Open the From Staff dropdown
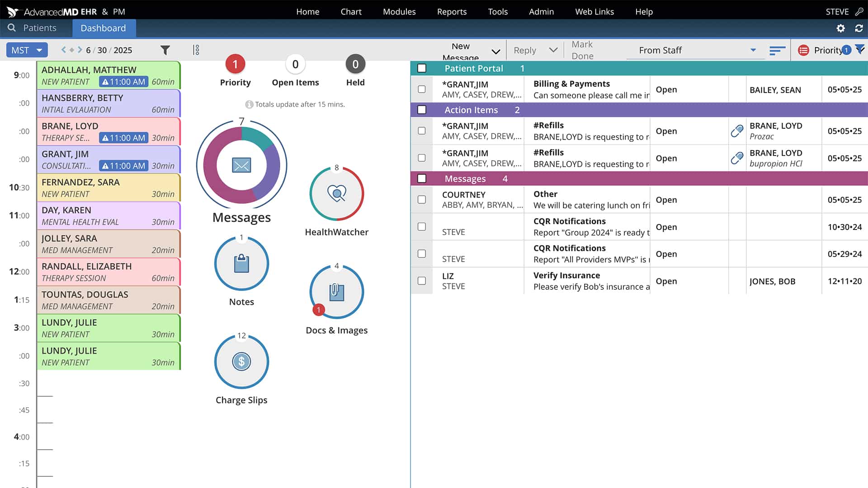The width and height of the screenshot is (868, 488). (x=696, y=50)
